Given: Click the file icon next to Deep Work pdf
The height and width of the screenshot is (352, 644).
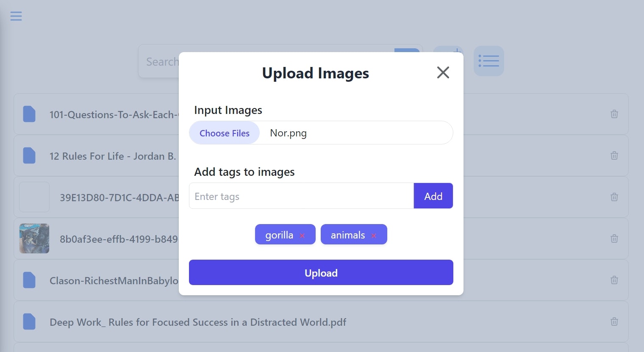Looking at the screenshot, I should click(29, 322).
